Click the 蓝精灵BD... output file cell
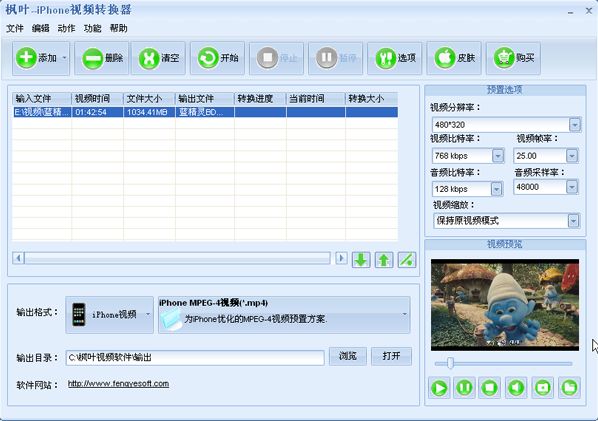 [x=205, y=112]
